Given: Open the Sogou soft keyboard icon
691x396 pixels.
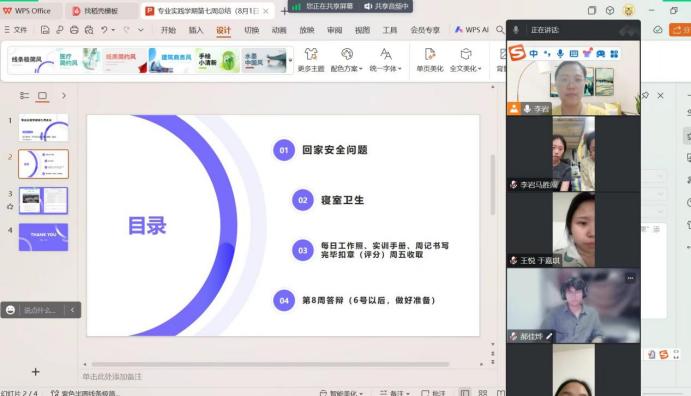Looking at the screenshot, I should click(573, 54).
